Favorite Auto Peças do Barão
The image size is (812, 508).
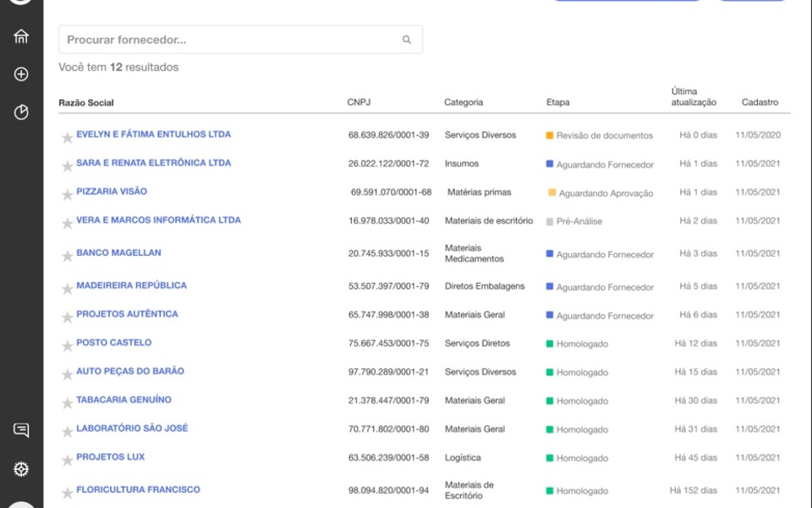pos(67,374)
